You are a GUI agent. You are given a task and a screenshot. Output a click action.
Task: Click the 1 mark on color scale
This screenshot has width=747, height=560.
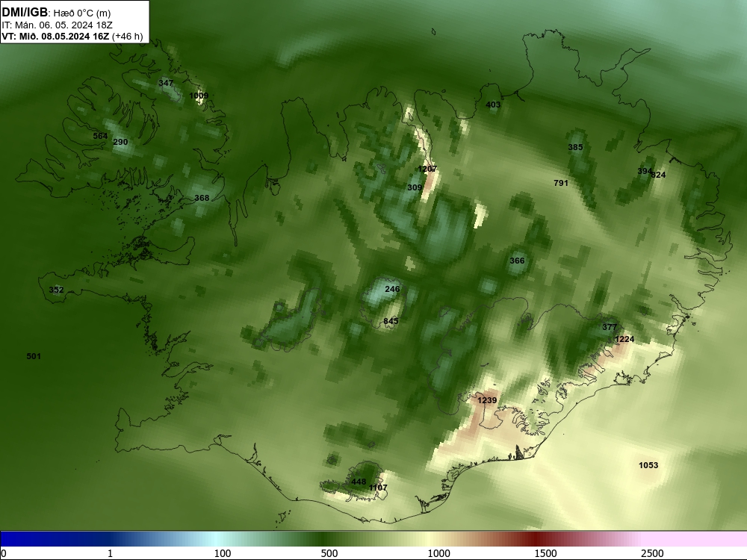coord(110,553)
